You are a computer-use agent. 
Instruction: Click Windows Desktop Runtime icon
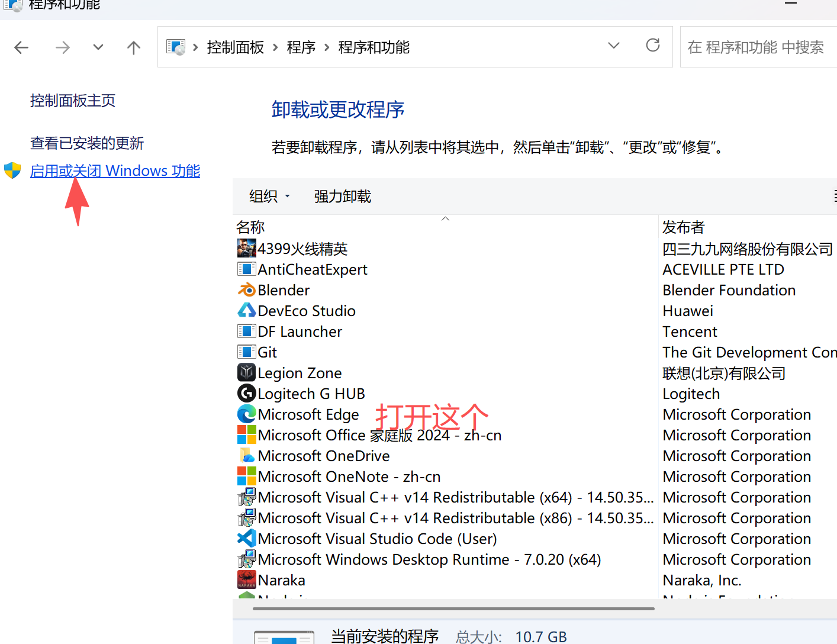point(247,559)
